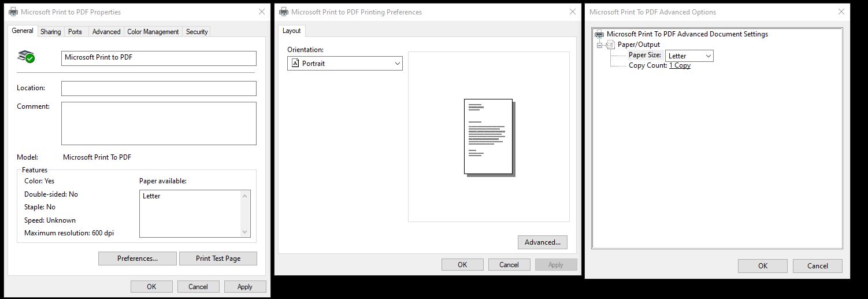Image resolution: width=868 pixels, height=299 pixels.
Task: Open the Paper Size dropdown
Action: pyautogui.click(x=689, y=56)
